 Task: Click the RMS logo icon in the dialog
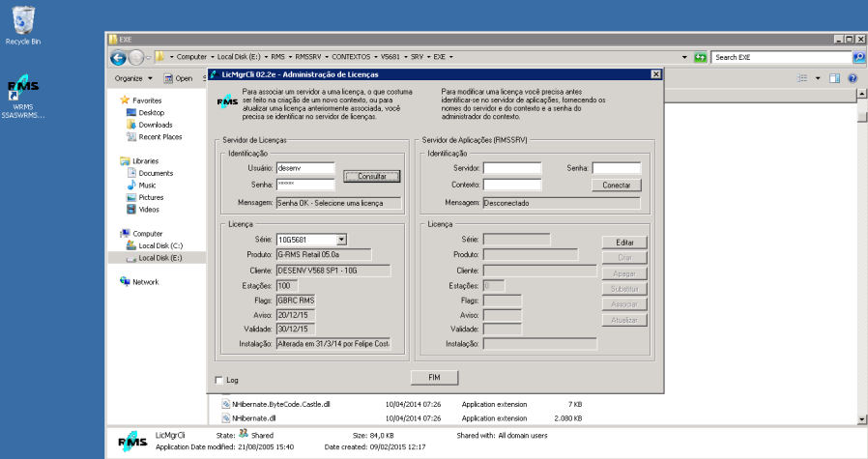226,101
